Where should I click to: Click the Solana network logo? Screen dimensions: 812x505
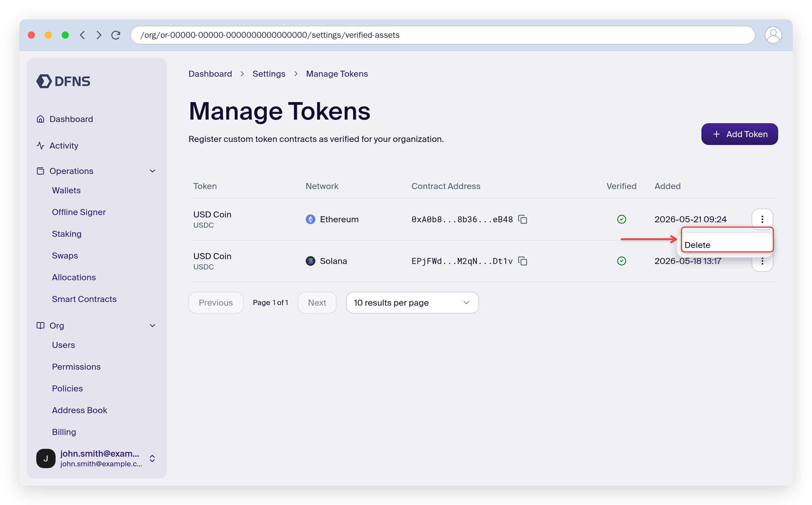[311, 261]
